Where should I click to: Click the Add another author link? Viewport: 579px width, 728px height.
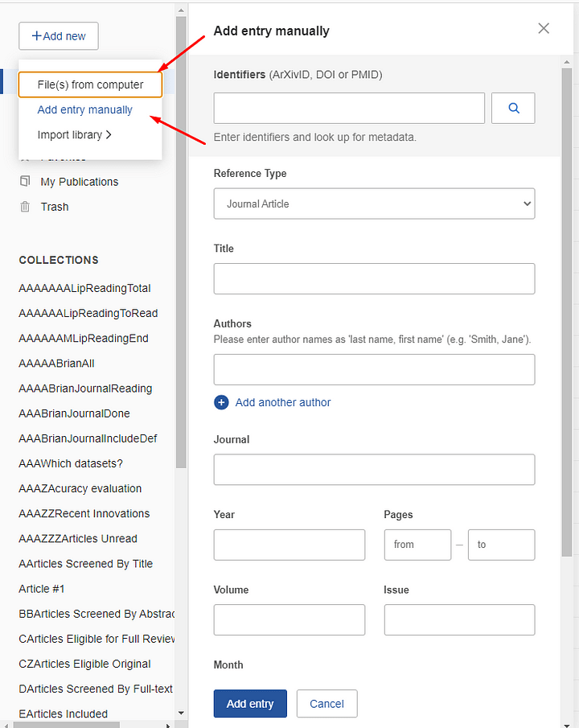pos(283,402)
